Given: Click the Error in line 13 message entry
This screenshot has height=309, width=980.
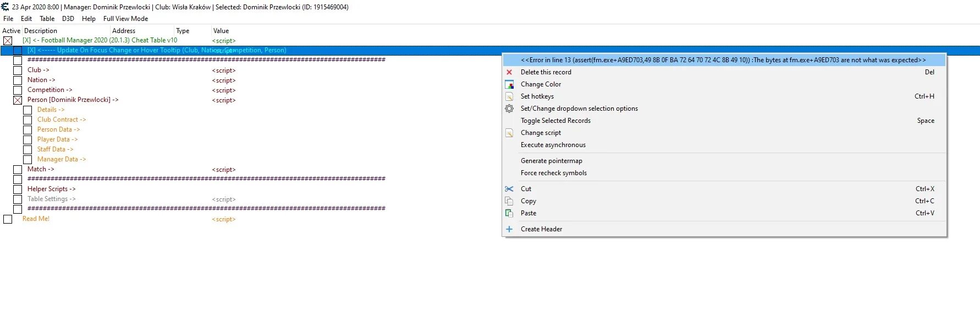Looking at the screenshot, I should (x=724, y=60).
